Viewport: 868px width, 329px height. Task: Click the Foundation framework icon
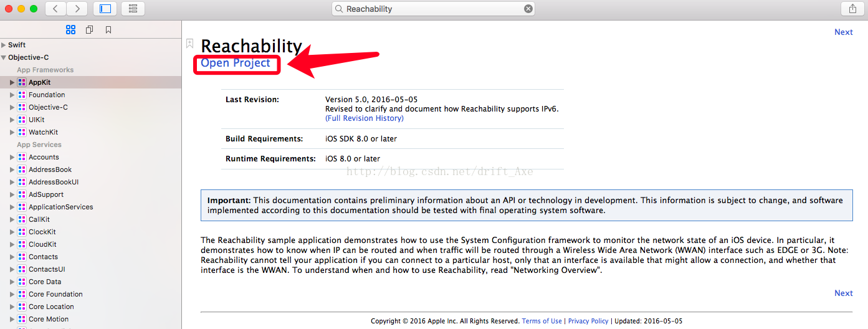click(22, 95)
